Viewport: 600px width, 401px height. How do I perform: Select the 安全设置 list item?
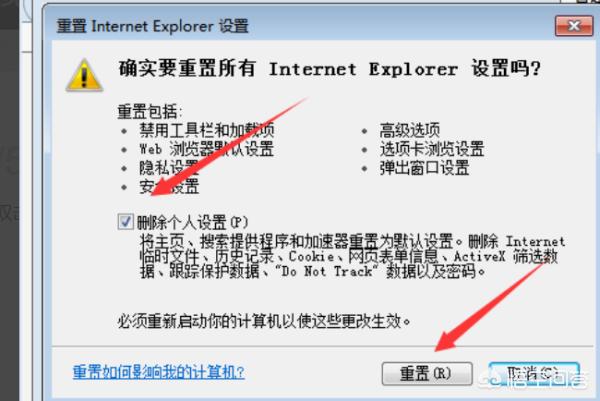(x=169, y=186)
